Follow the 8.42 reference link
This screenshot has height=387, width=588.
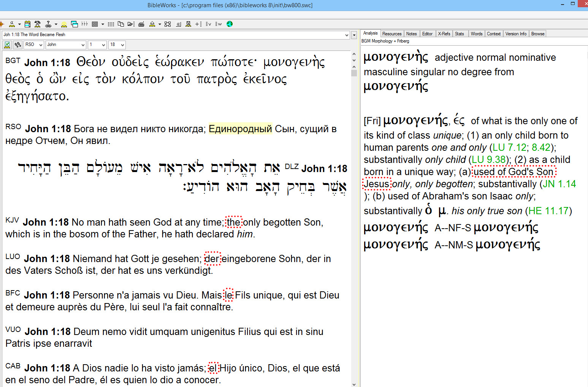[541, 147]
